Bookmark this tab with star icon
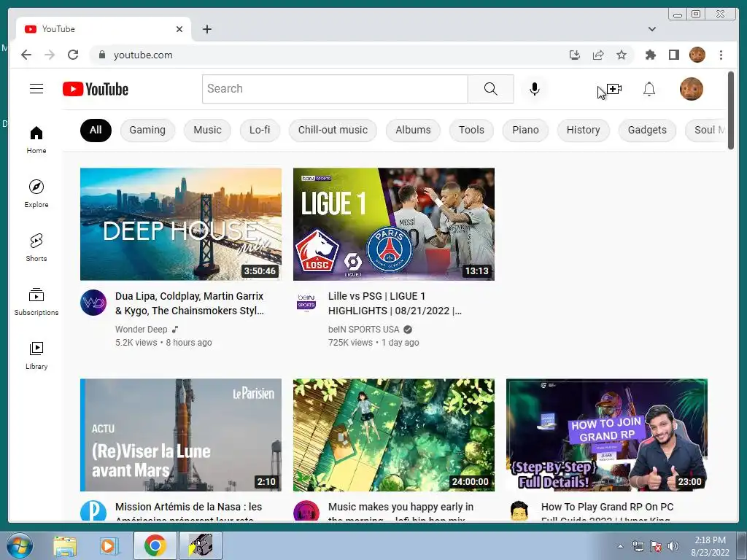Viewport: 747px width, 560px height. (622, 55)
